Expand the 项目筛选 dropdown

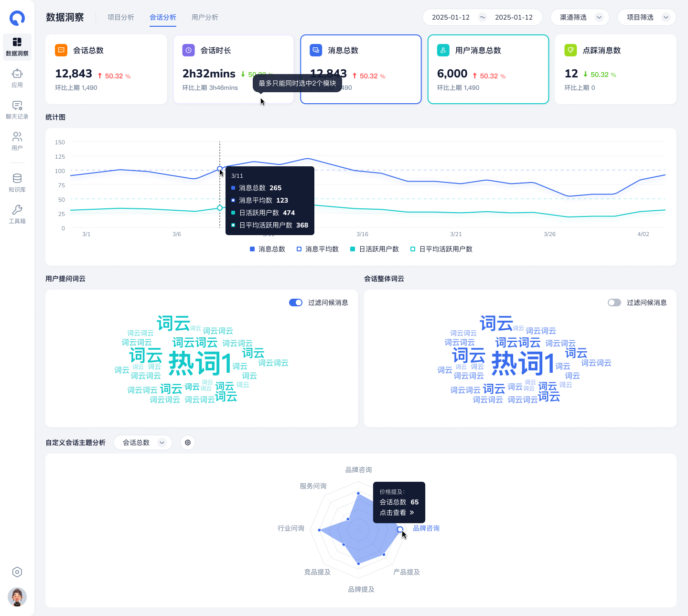[x=646, y=17]
